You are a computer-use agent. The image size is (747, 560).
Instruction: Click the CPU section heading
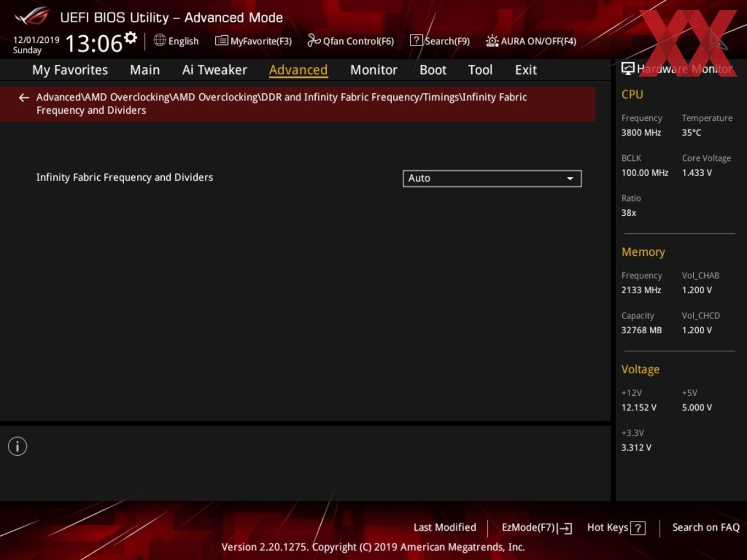point(632,94)
